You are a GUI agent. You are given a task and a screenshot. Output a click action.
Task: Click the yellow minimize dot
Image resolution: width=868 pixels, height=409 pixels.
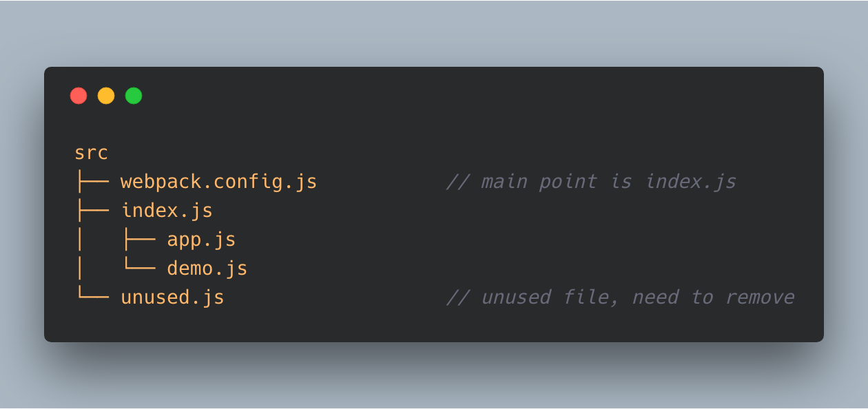[106, 96]
